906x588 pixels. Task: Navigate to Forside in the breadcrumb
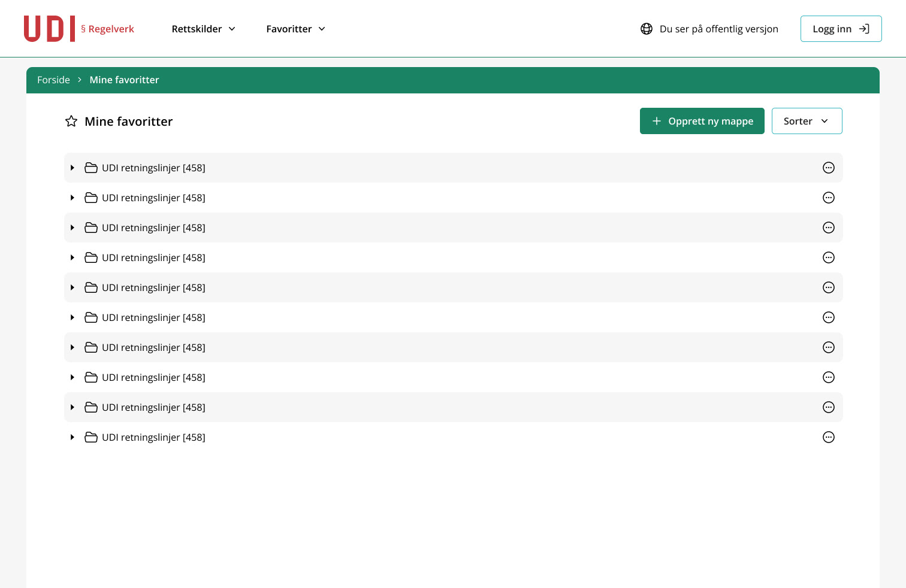53,80
